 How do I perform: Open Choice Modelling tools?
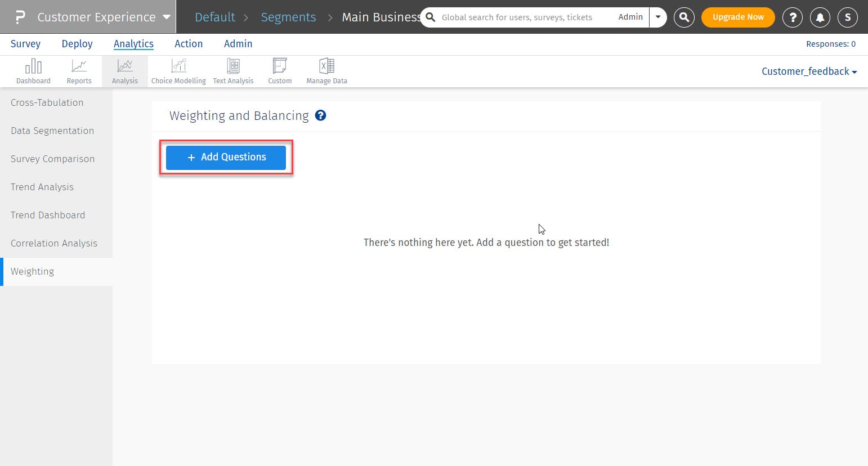click(x=178, y=71)
